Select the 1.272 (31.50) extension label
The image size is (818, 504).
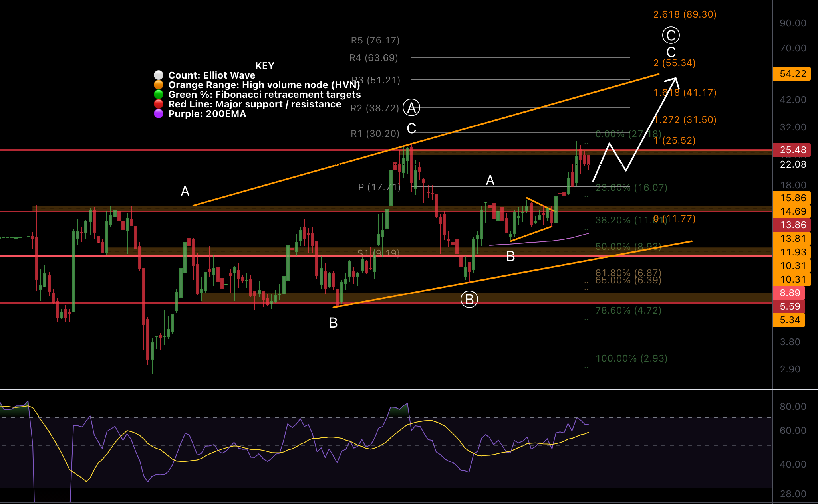[685, 120]
